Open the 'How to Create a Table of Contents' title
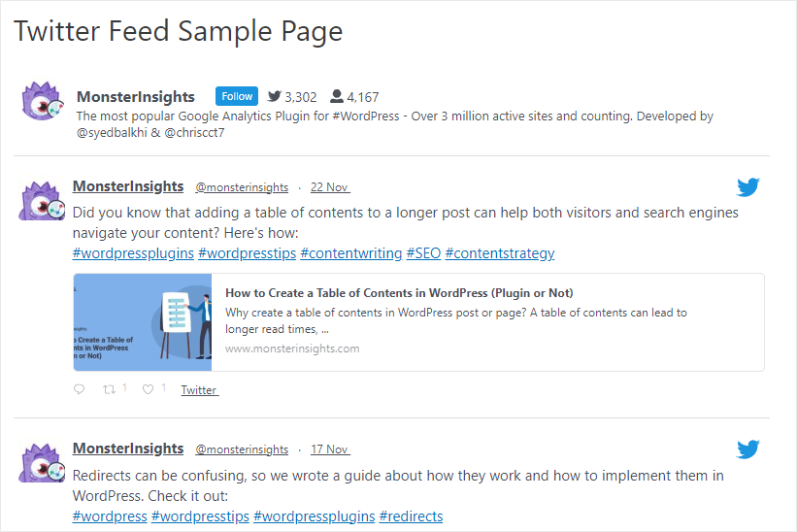 (x=399, y=293)
